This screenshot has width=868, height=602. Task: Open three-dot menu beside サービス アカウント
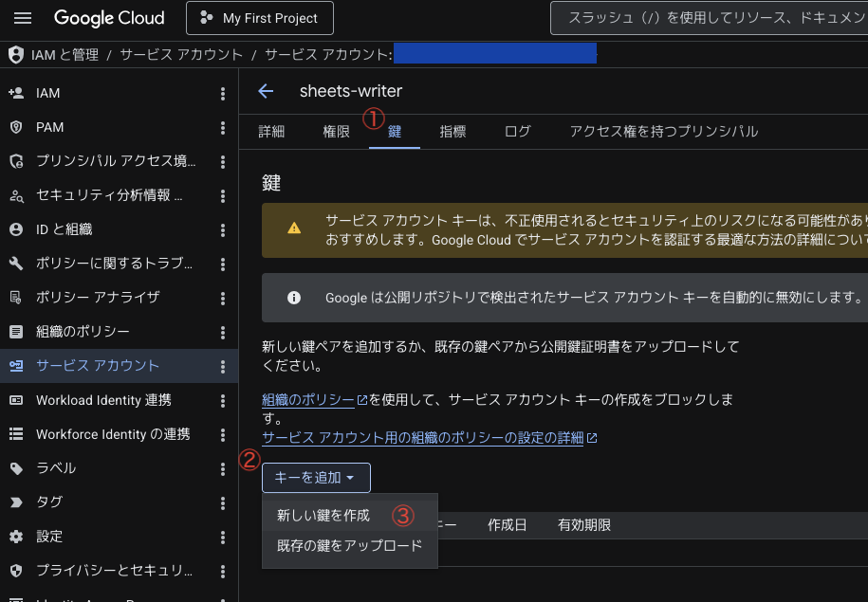223,366
